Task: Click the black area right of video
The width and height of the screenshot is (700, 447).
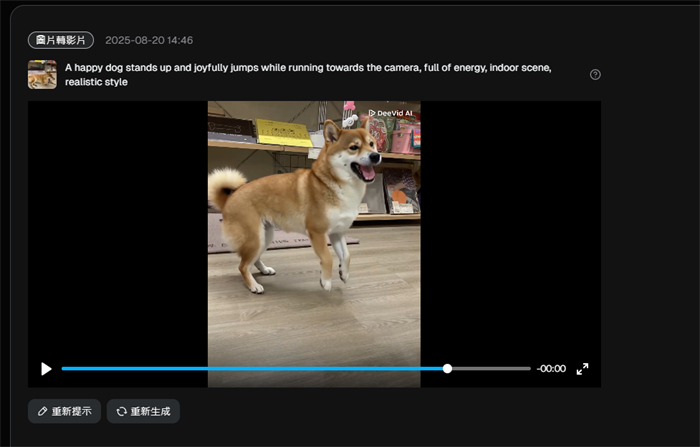Action: [x=510, y=230]
